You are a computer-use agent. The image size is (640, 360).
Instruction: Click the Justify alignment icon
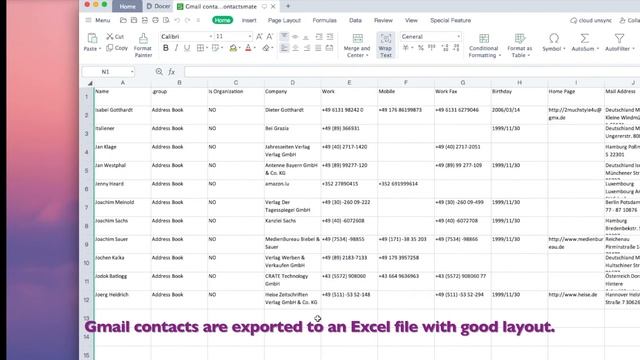[318, 48]
